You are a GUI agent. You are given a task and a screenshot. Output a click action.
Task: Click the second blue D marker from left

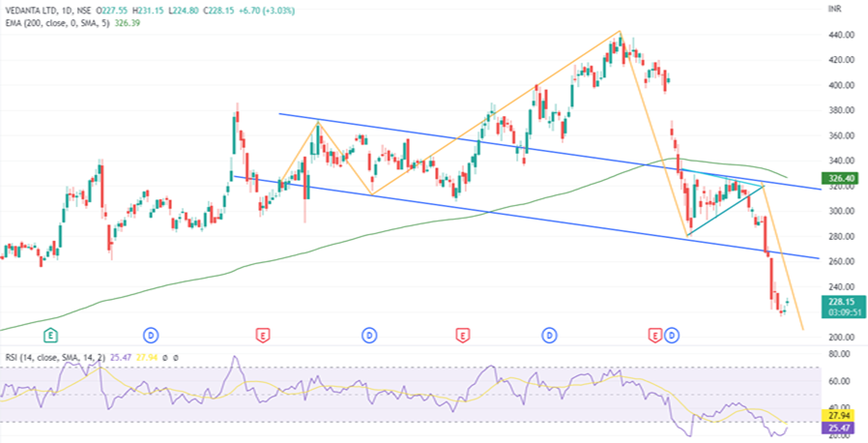pyautogui.click(x=369, y=335)
